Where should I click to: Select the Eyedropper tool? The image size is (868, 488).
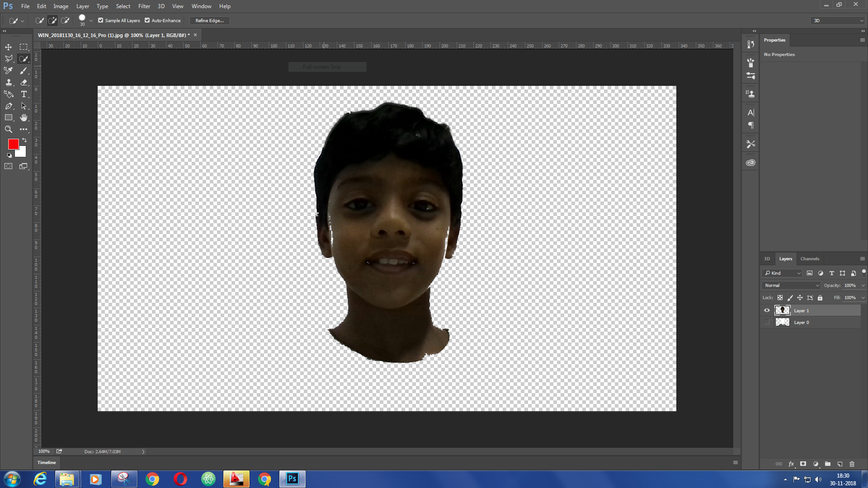coord(9,70)
